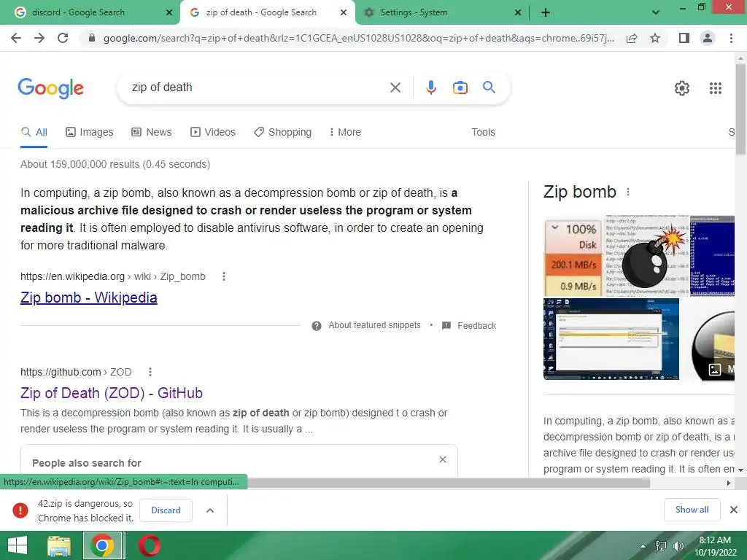The image size is (747, 560).
Task: Reload the current page
Action: [x=63, y=38]
